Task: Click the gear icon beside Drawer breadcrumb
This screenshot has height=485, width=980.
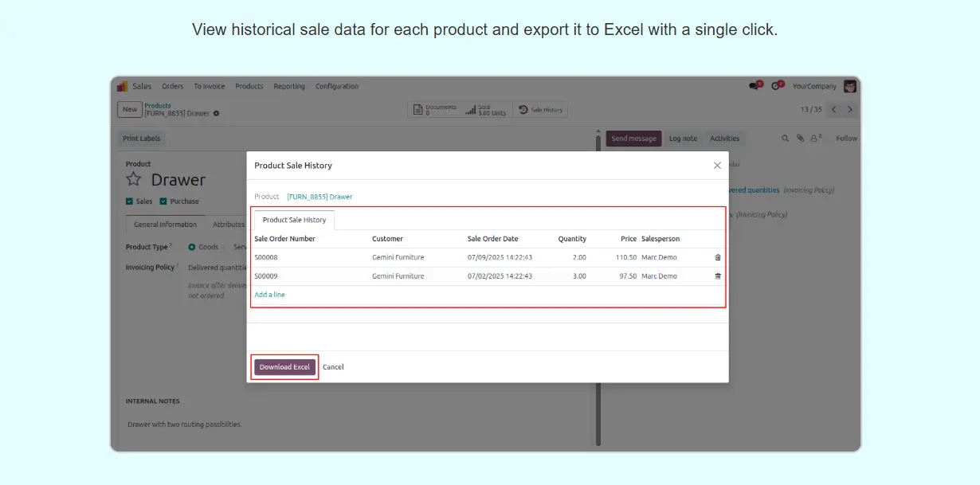Action: [216, 113]
